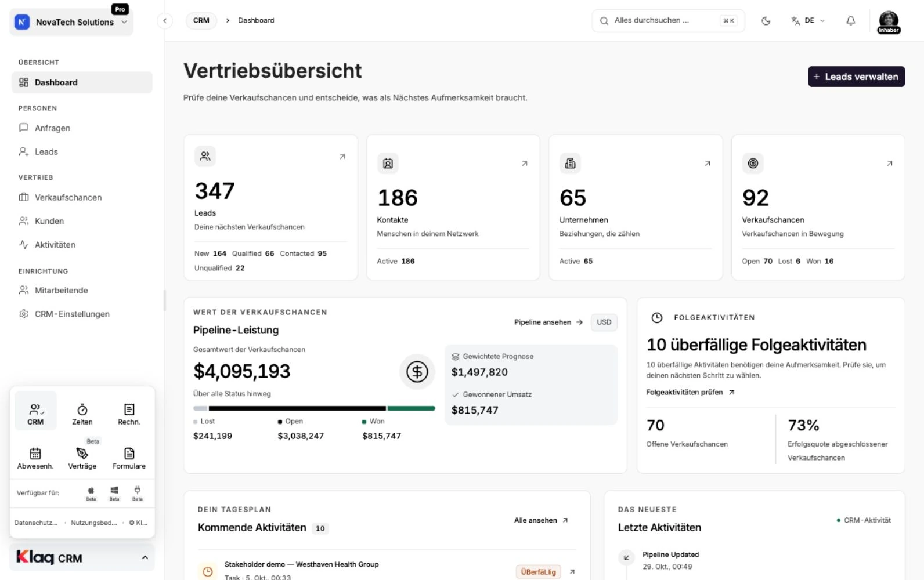
Task: Open Kunden in the sidebar
Action: 82,221
